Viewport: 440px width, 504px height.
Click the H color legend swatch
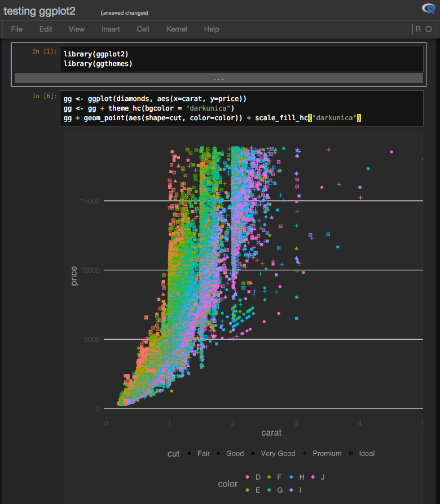point(291,477)
